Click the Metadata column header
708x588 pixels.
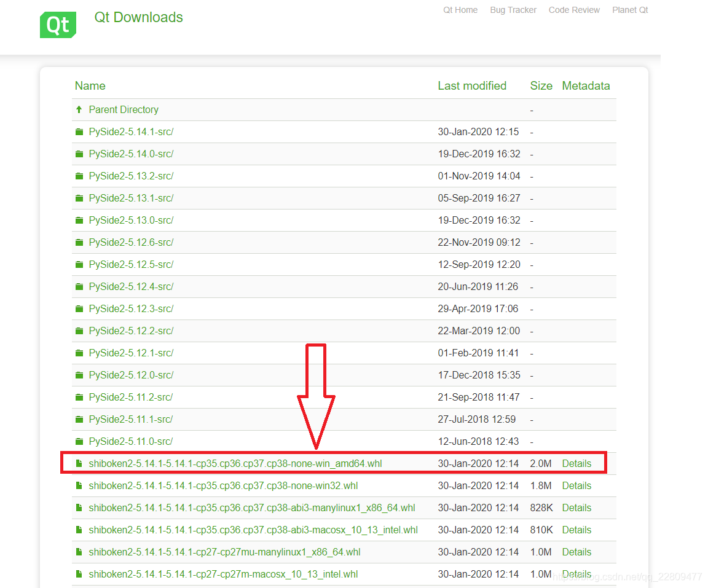(586, 86)
